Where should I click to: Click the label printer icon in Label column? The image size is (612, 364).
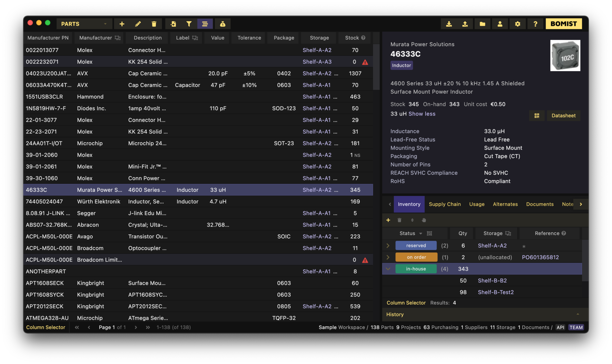(x=195, y=38)
